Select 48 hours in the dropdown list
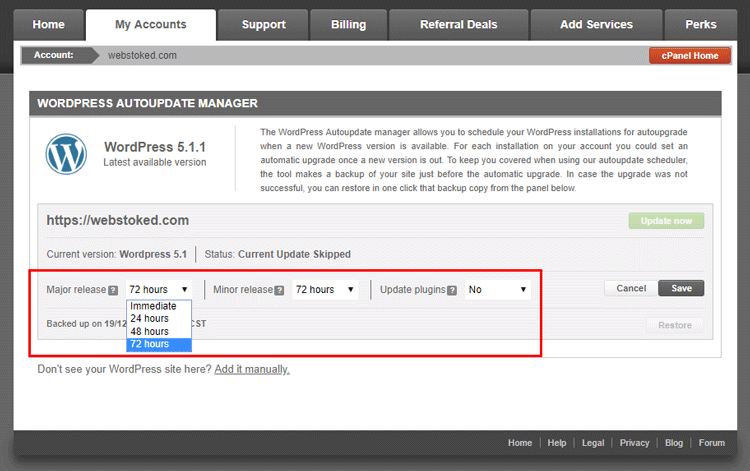The image size is (750, 471). pos(159,331)
